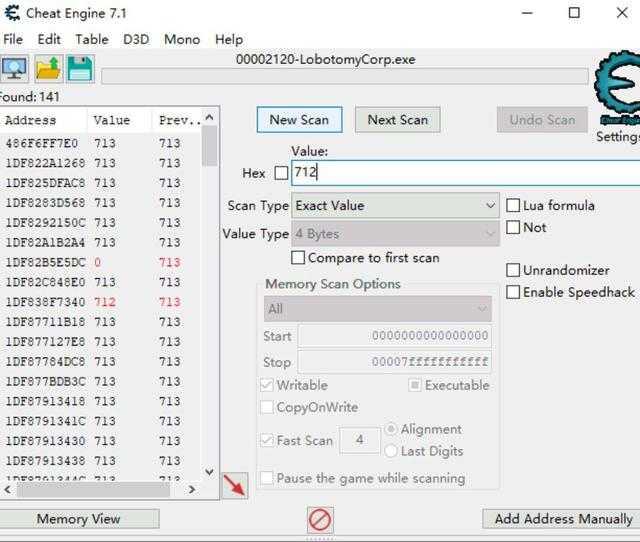Click the Undo Scan button
The height and width of the screenshot is (542, 640).
click(542, 120)
